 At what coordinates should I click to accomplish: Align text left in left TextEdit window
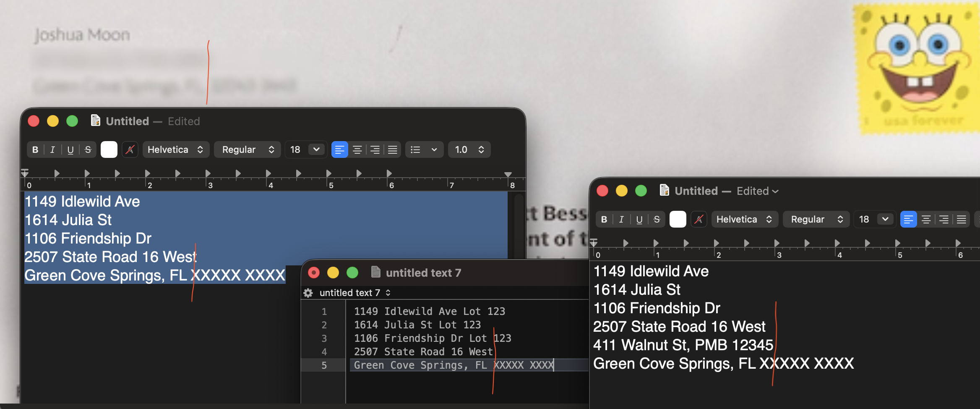coord(340,150)
